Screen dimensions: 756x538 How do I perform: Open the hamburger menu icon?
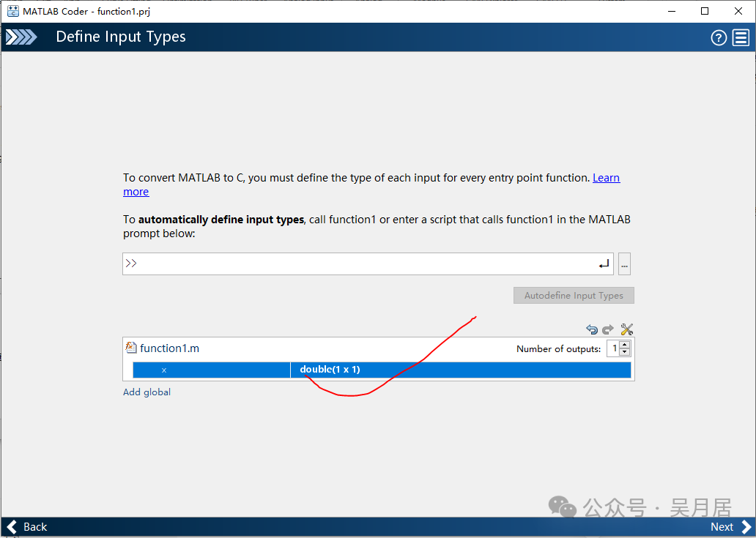(741, 37)
